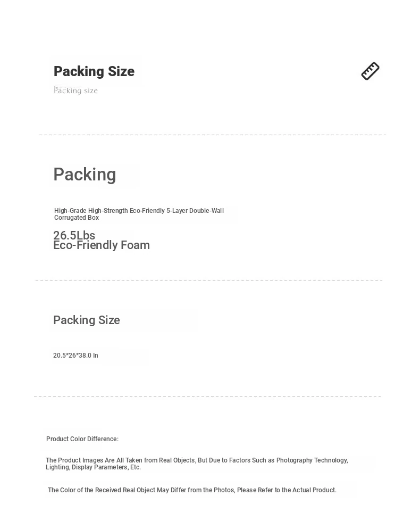Click the second 'Packing Size' section heading
This screenshot has height=529, width=420.
87,320
